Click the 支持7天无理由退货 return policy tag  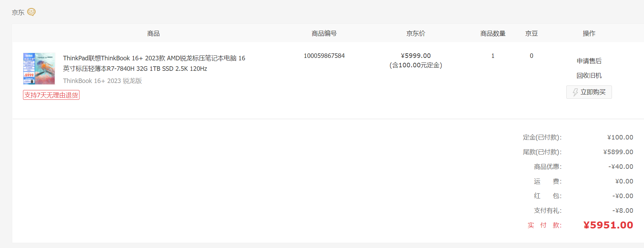coord(51,95)
